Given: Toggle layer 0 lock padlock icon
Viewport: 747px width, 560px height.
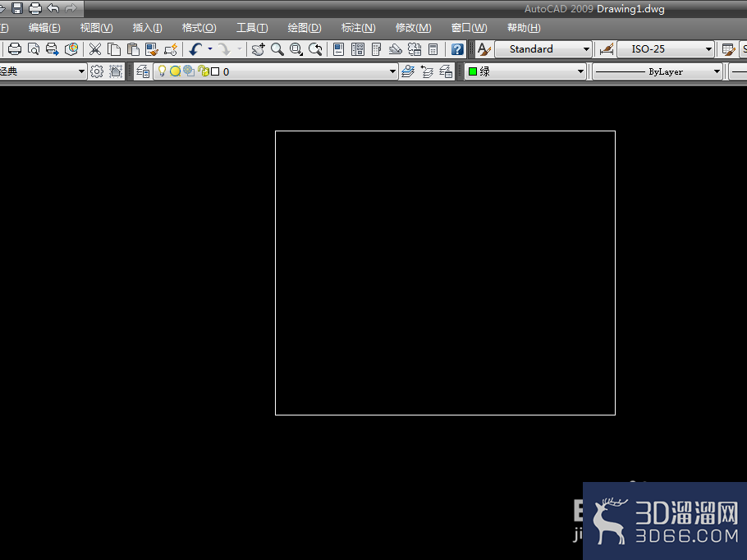Looking at the screenshot, I should click(204, 71).
